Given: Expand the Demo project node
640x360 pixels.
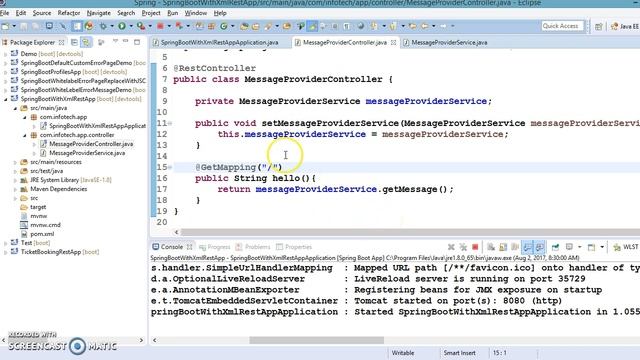Looking at the screenshot, I should (x=5, y=54).
